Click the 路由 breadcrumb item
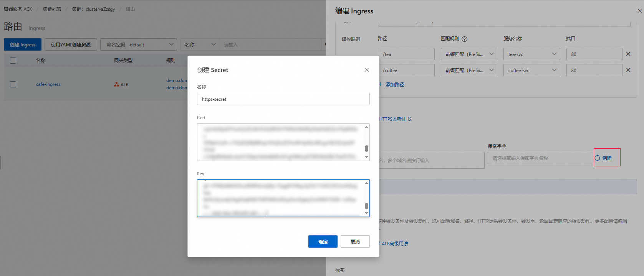Screen dimensions: 644x276 (130, 9)
